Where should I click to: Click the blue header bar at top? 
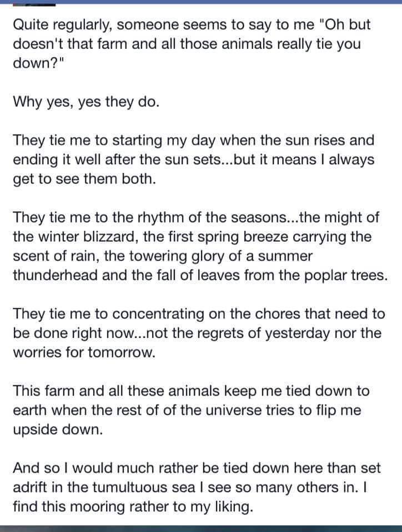[222, 3]
